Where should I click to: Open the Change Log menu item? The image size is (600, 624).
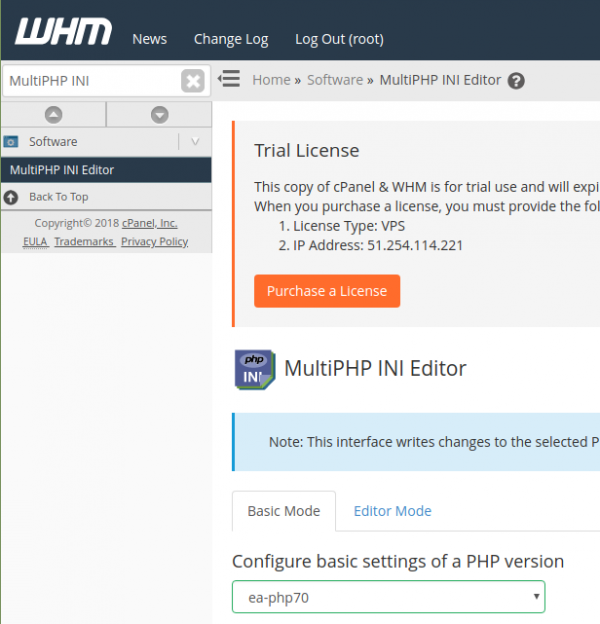(x=231, y=39)
